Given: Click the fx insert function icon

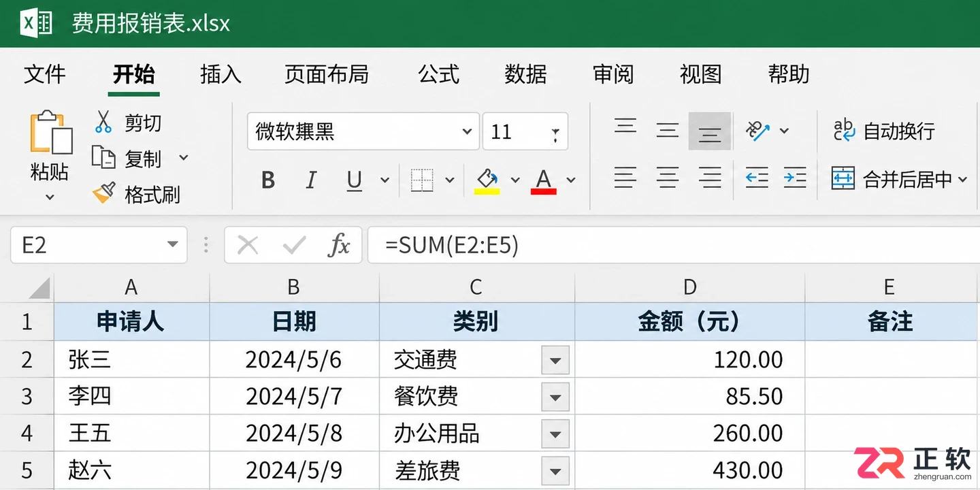Looking at the screenshot, I should pyautogui.click(x=338, y=245).
